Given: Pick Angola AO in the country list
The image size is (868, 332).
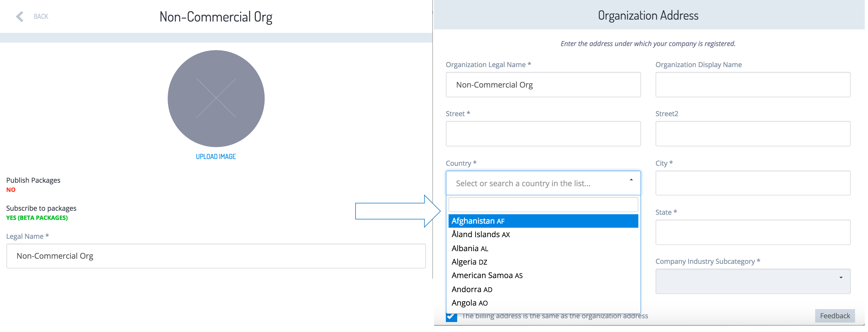Looking at the screenshot, I should click(x=543, y=303).
